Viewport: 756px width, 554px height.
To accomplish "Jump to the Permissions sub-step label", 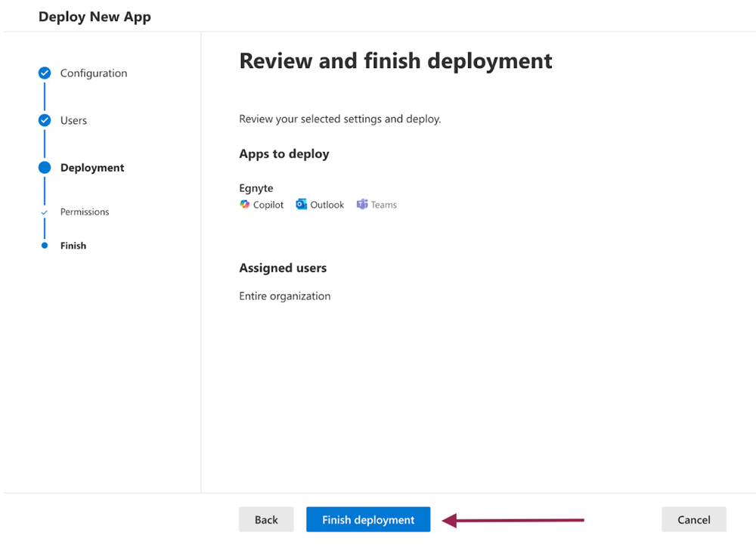I will click(85, 212).
